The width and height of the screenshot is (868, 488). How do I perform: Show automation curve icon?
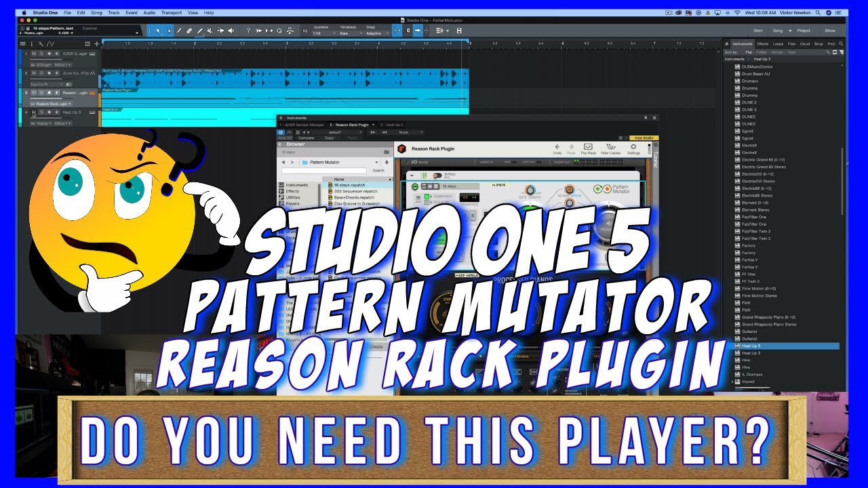tap(50, 44)
